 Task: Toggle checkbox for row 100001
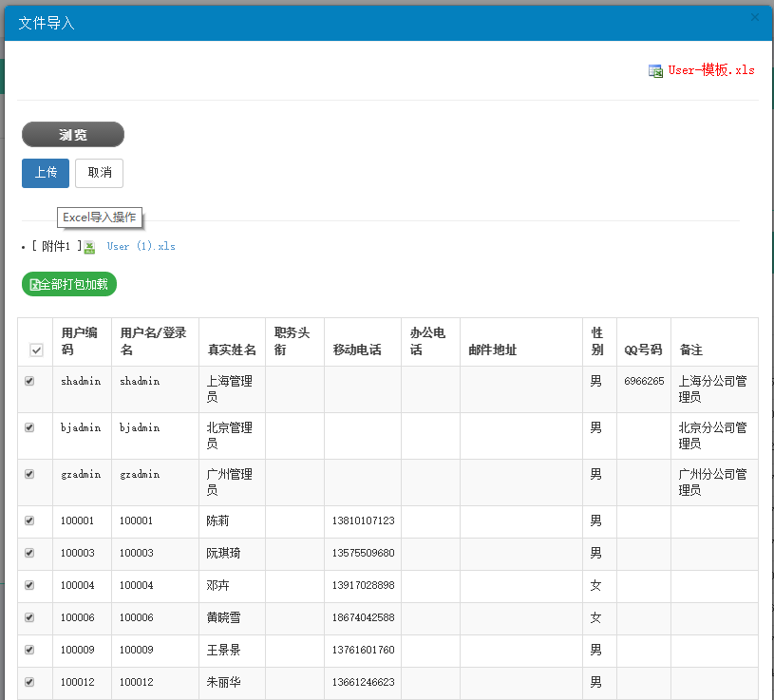pos(29,520)
